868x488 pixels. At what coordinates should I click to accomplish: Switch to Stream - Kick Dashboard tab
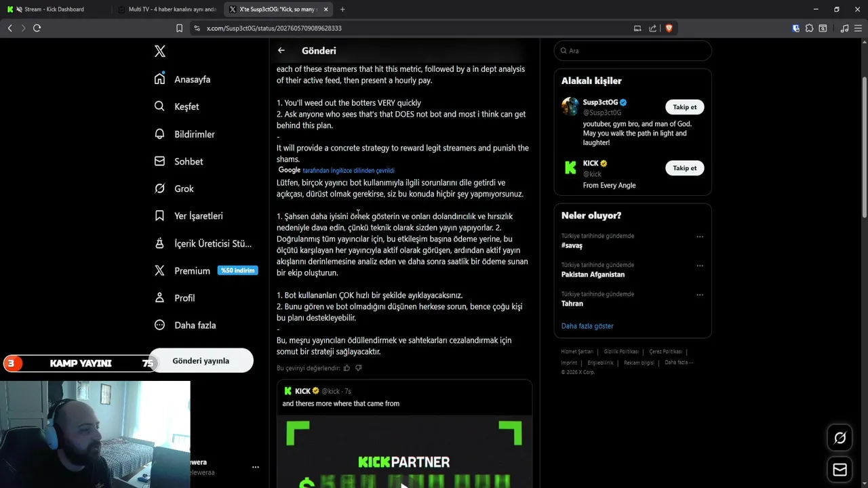coord(54,9)
